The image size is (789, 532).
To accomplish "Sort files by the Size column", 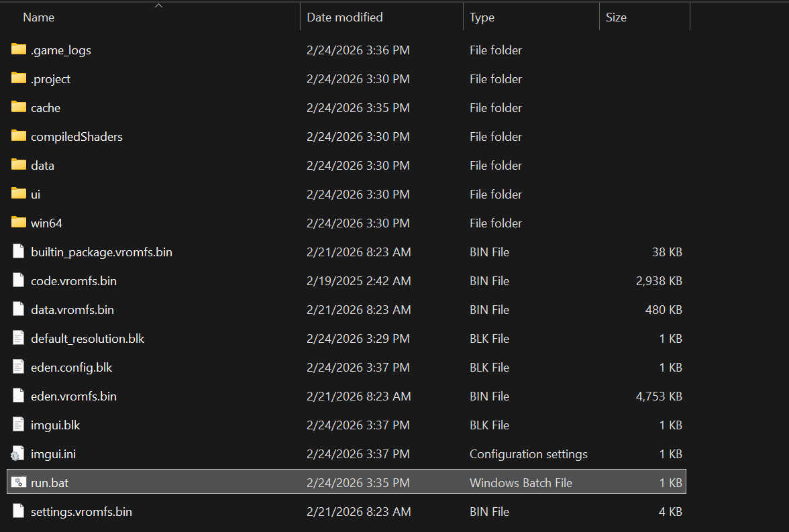I will [x=616, y=17].
